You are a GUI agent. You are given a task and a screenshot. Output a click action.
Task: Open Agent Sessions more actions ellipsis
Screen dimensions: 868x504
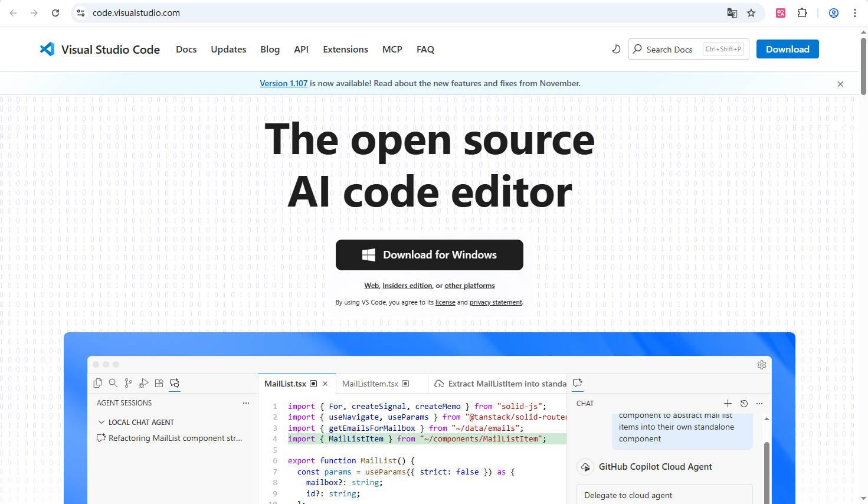point(245,403)
